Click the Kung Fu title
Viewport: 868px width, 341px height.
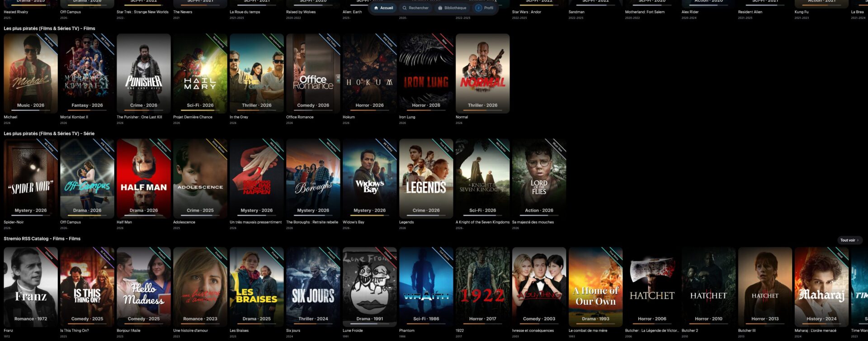click(x=802, y=12)
